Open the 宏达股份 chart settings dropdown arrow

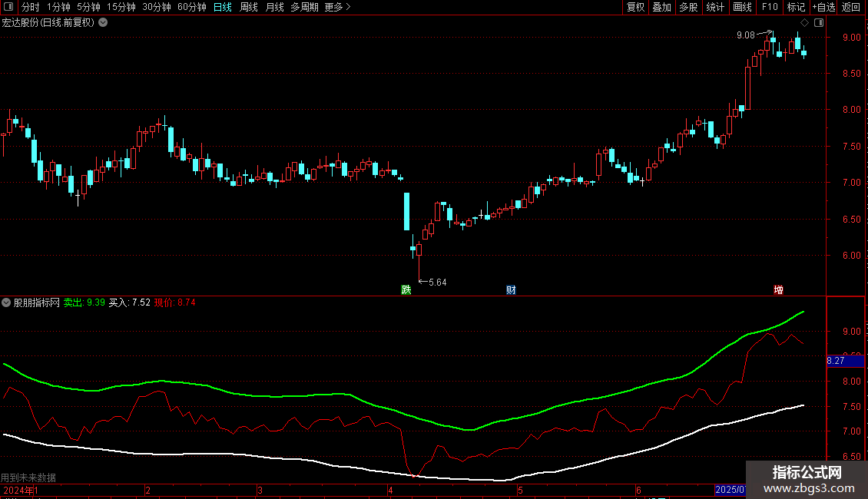tap(103, 23)
